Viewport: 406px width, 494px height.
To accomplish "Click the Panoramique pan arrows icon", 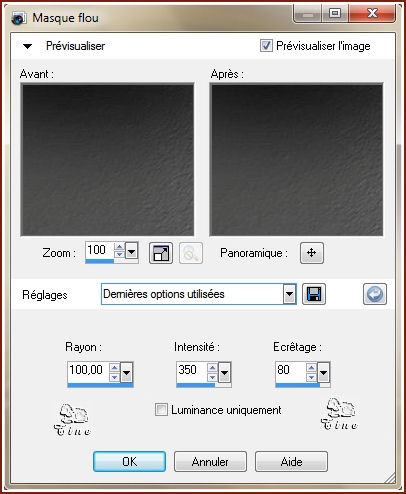I will click(312, 253).
